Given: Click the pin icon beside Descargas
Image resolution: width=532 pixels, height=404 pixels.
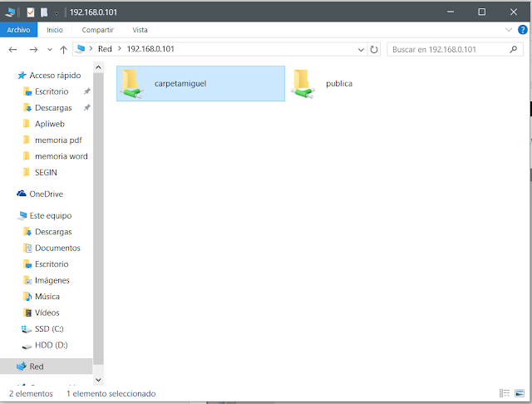Looking at the screenshot, I should (86, 107).
